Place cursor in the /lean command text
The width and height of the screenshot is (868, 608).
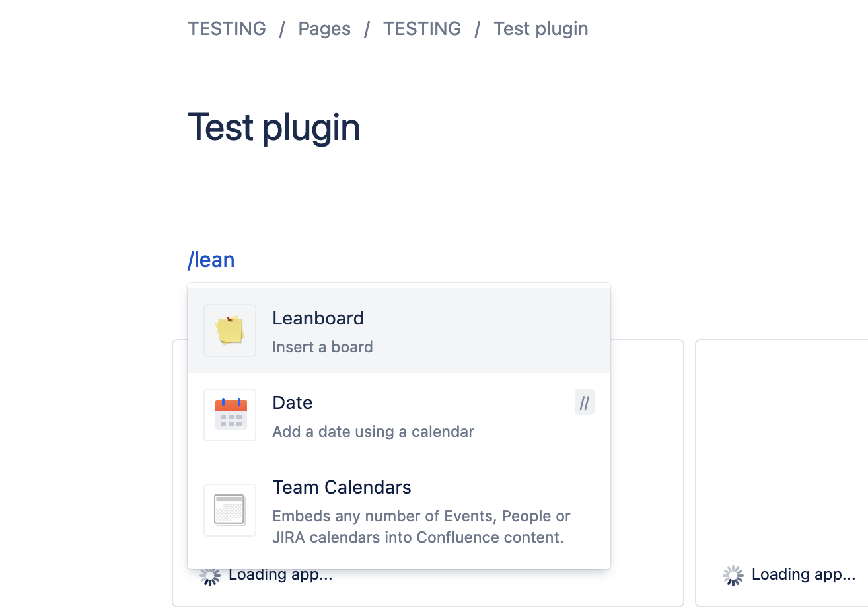[x=211, y=260]
